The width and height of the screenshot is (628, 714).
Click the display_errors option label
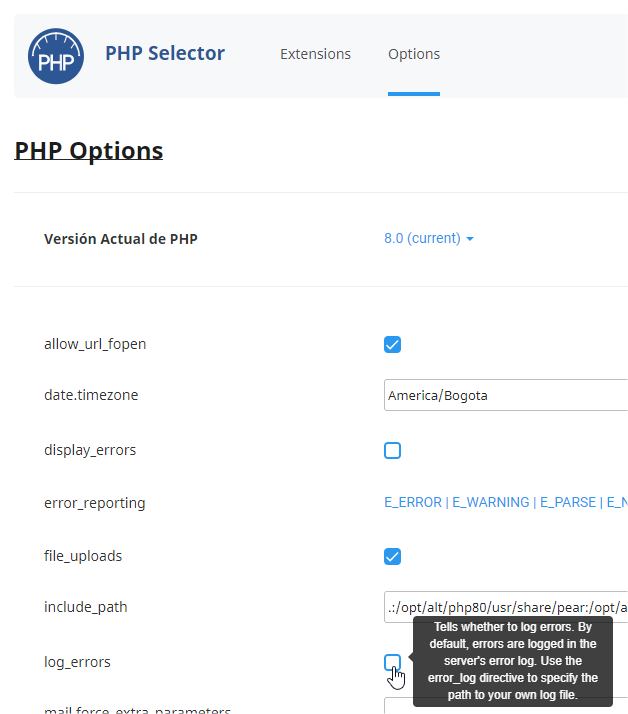(90, 450)
